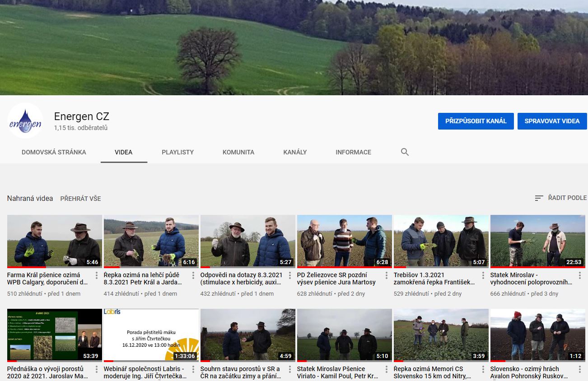Open Slovensko ozimý hrách 1:12 thumbnail
This screenshot has height=381, width=588.
point(538,335)
